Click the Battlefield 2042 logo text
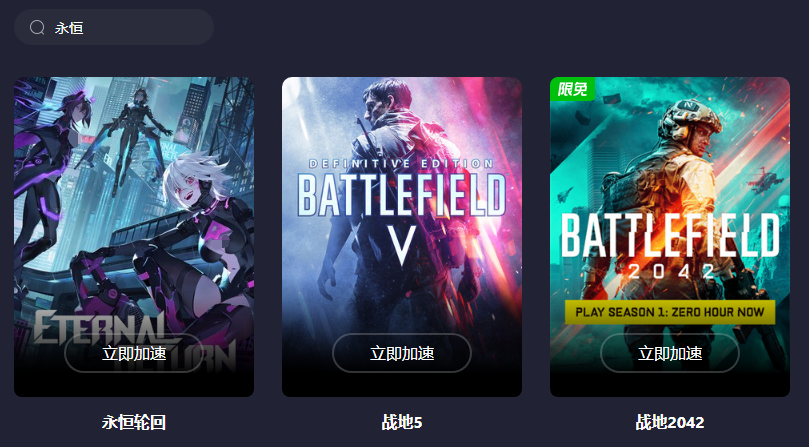The image size is (809, 447). pos(670,245)
